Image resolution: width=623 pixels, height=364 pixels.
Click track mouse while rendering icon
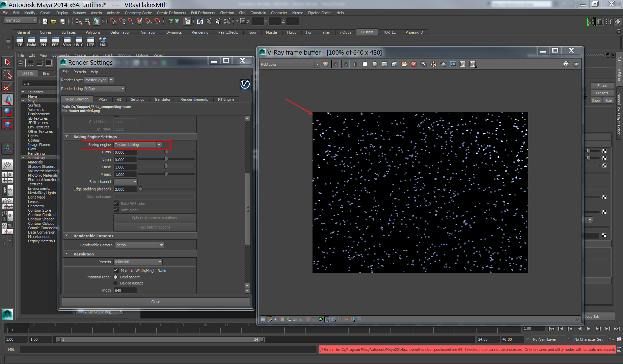pyautogui.click(x=433, y=64)
